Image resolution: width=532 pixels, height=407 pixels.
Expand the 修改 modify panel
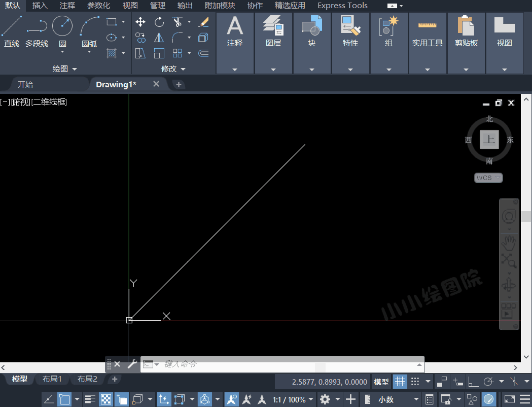point(173,69)
